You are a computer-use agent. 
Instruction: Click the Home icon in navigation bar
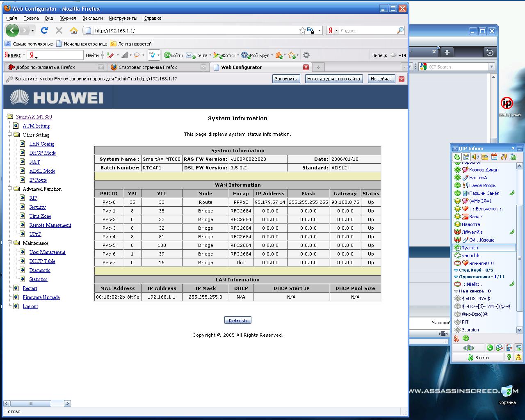[x=74, y=30]
